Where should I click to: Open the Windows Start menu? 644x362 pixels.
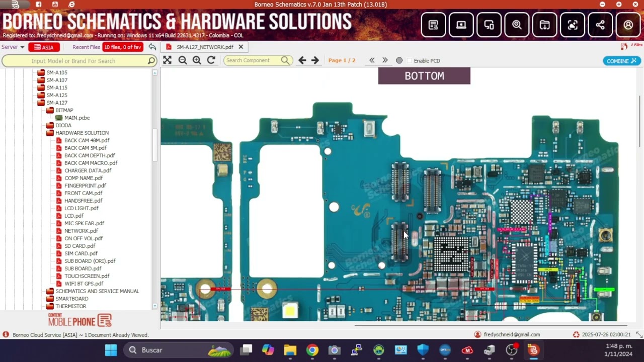111,350
